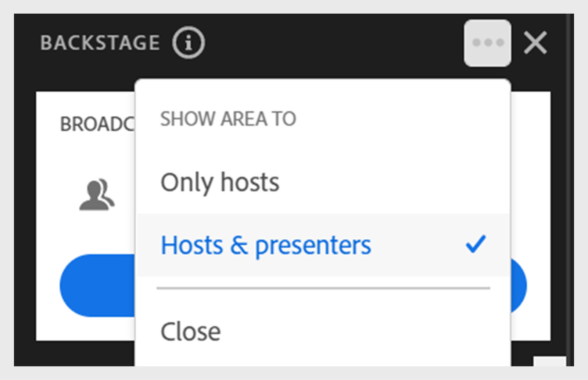The image size is (588, 380).
Task: Click the info icon beside Backstage title
Action: [188, 43]
